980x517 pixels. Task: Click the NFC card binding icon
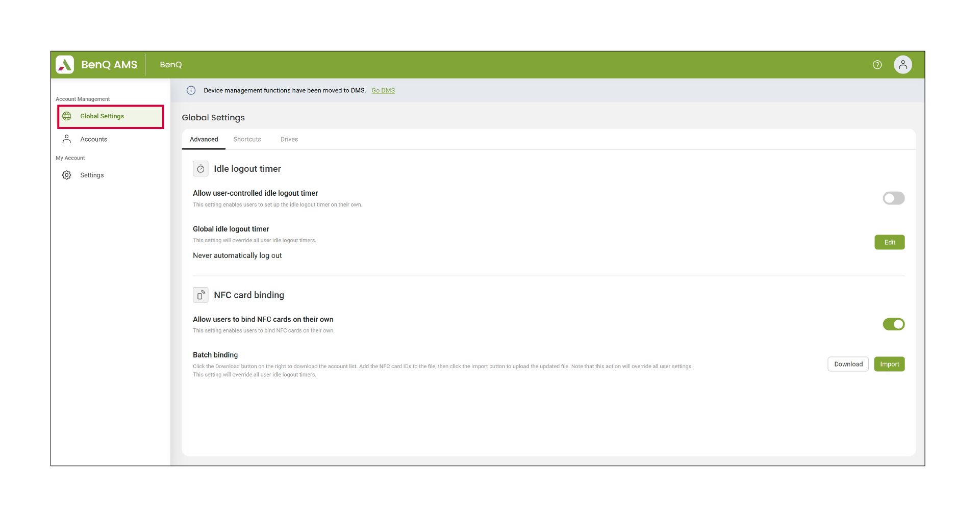[x=200, y=295]
